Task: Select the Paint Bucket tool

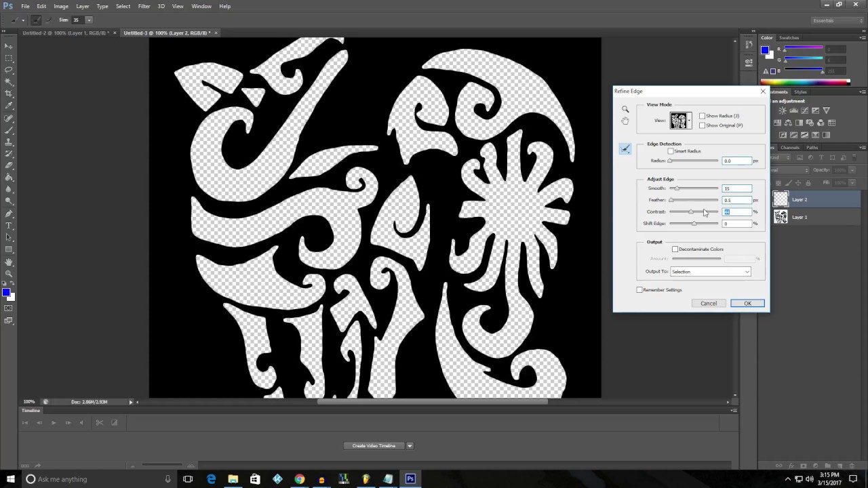Action: coord(9,178)
